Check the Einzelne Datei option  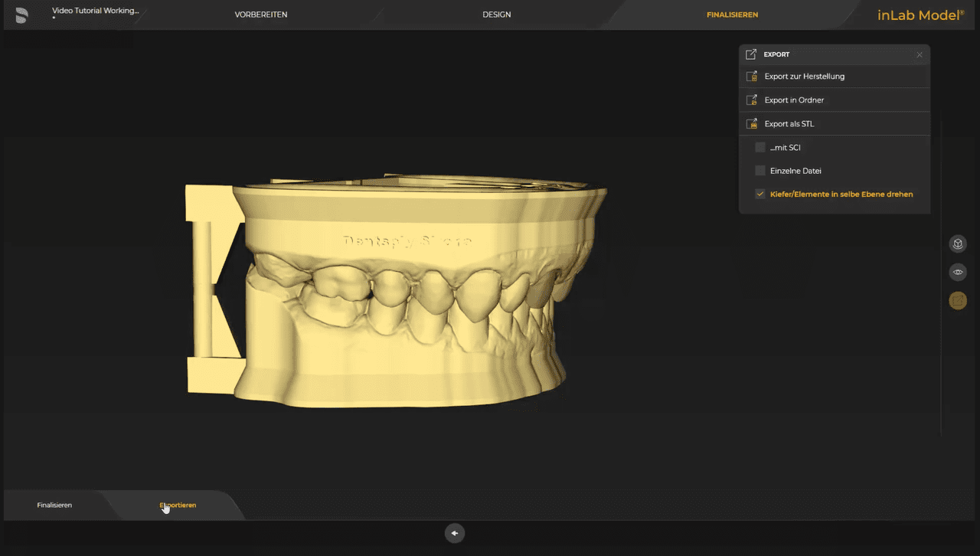tap(759, 170)
